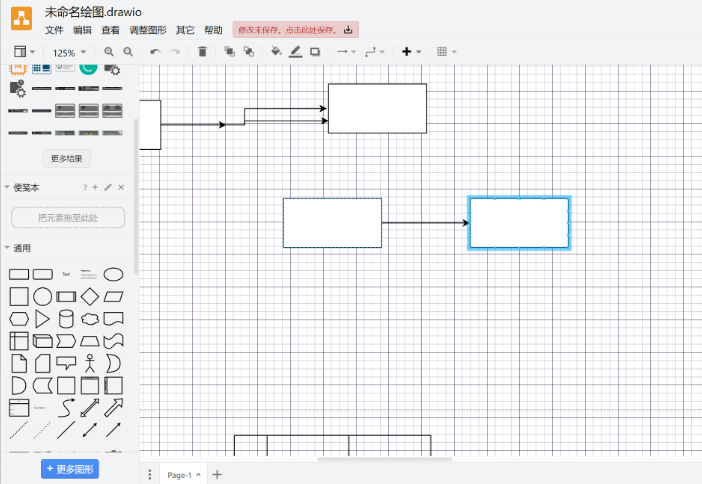702x484 pixels.
Task: Open fill color bucket tool
Action: [x=276, y=52]
